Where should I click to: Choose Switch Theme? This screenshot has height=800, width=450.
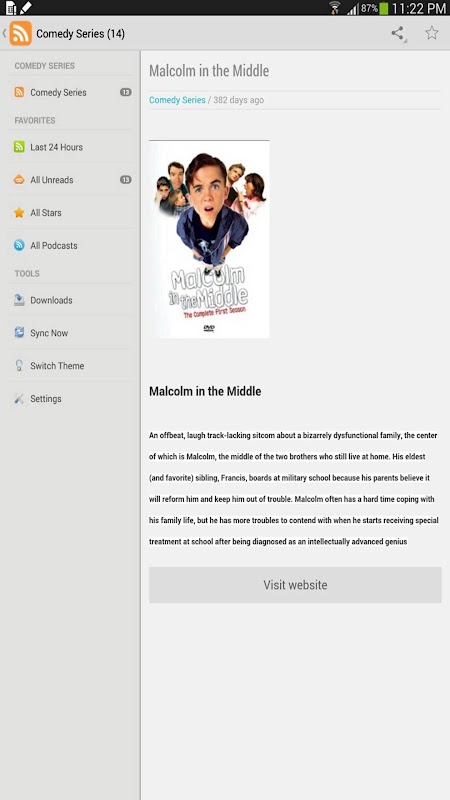pyautogui.click(x=70, y=366)
